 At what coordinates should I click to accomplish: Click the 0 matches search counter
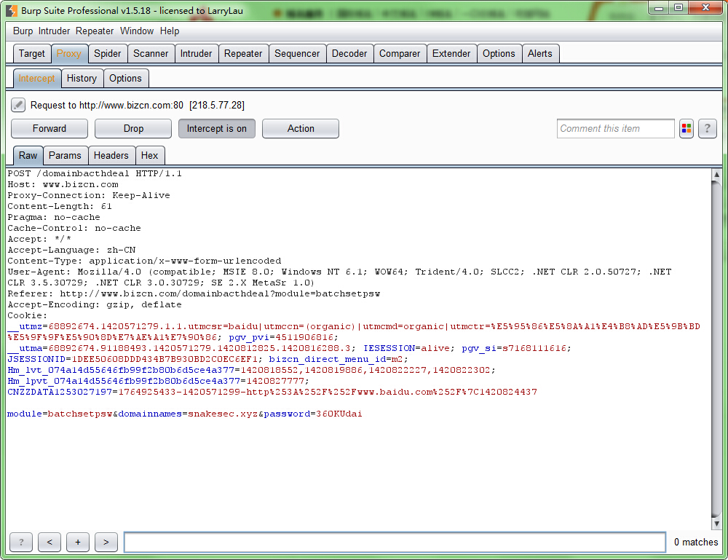(x=696, y=542)
